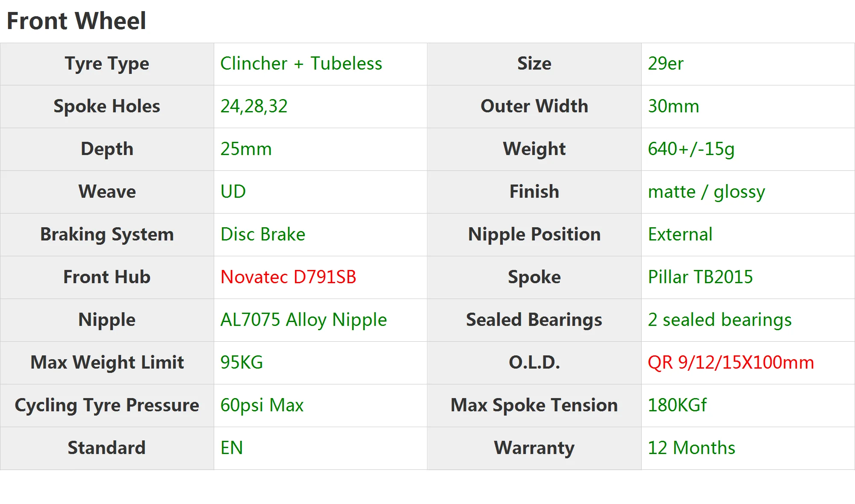Click the matte / glossy finish value
The width and height of the screenshot is (855, 504).
coord(706,192)
